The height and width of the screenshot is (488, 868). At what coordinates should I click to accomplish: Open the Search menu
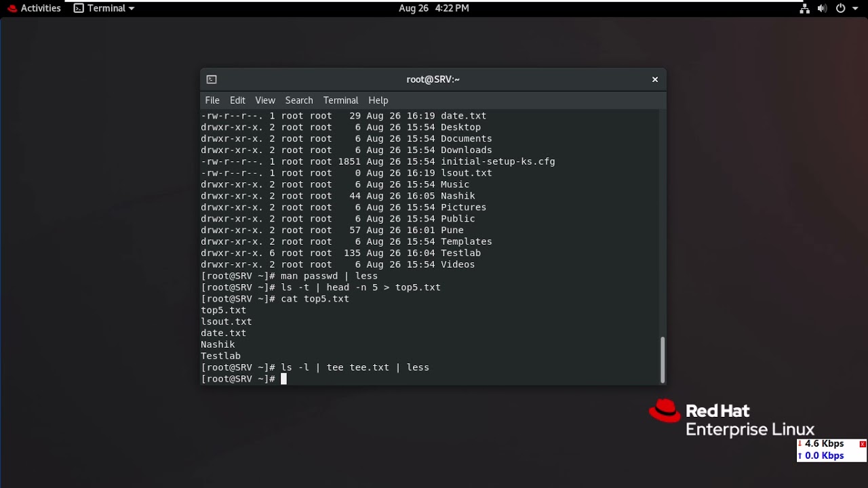[x=299, y=100]
